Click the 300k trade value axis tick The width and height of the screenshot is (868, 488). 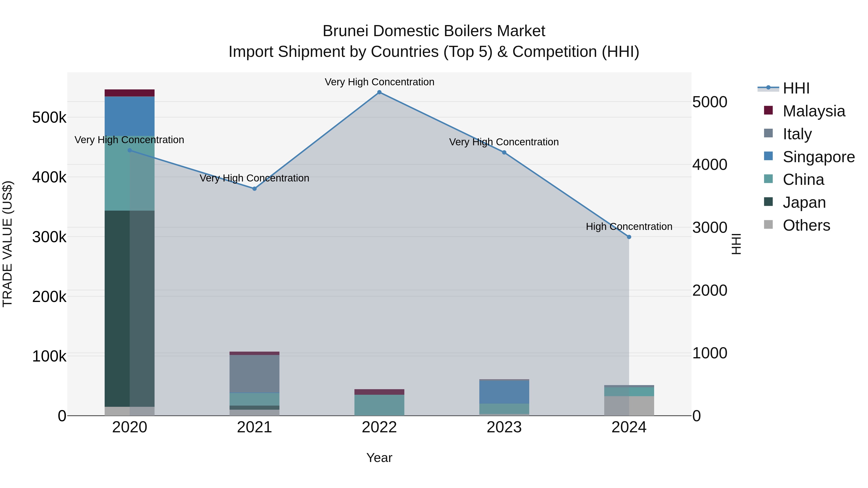tap(49, 237)
